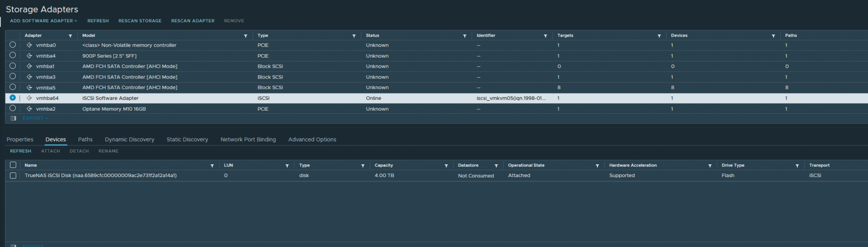Switch to the Devices tab
Image resolution: width=868 pixels, height=247 pixels.
pos(56,140)
